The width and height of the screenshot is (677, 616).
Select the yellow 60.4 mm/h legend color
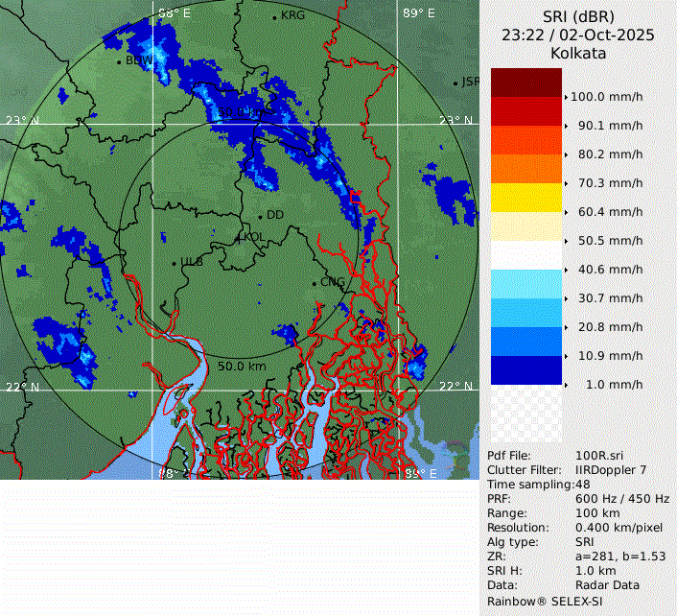pos(525,198)
